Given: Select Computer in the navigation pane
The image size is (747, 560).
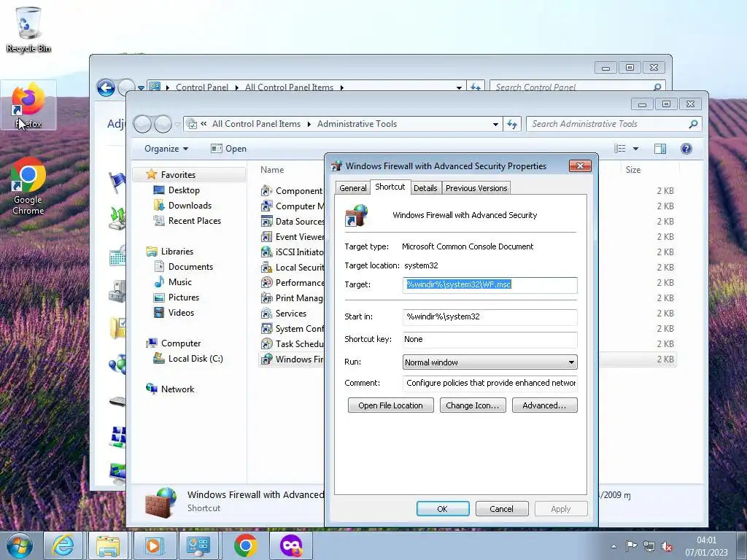Looking at the screenshot, I should [x=181, y=343].
